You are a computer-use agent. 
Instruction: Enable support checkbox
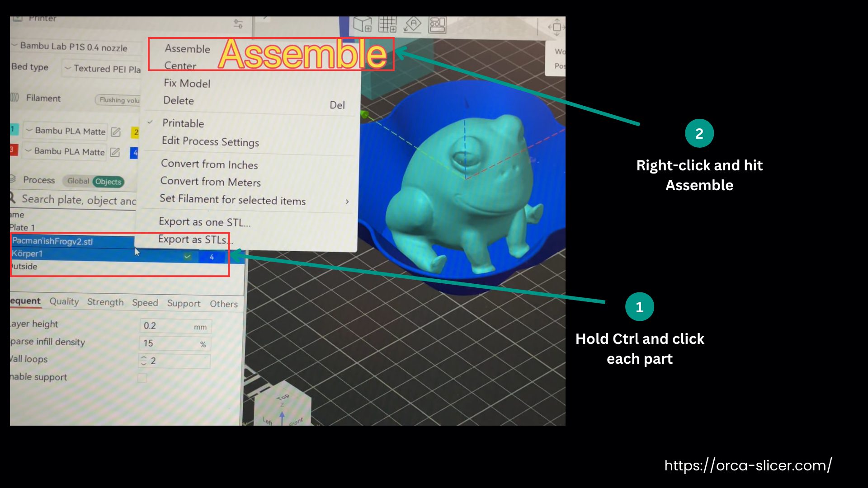coord(142,378)
